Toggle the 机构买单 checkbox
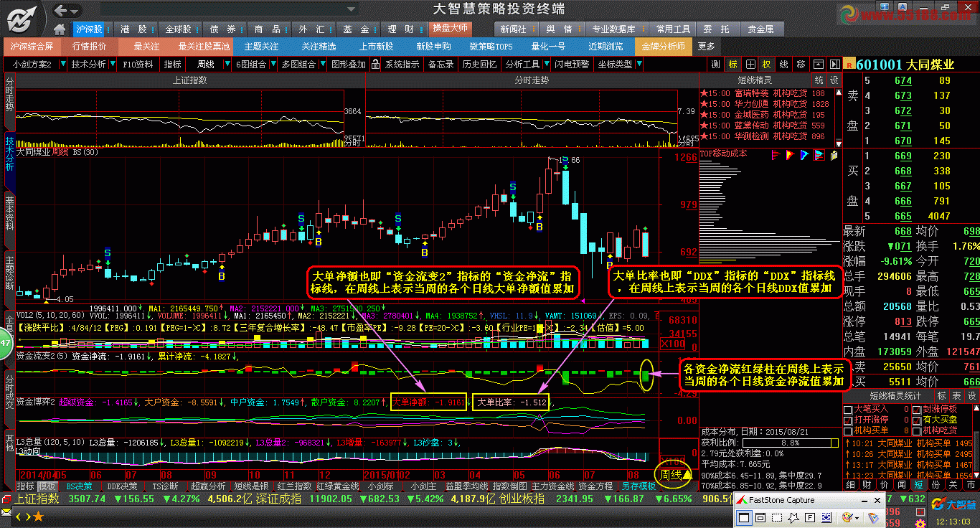This screenshot has width=980, height=528. tap(848, 430)
